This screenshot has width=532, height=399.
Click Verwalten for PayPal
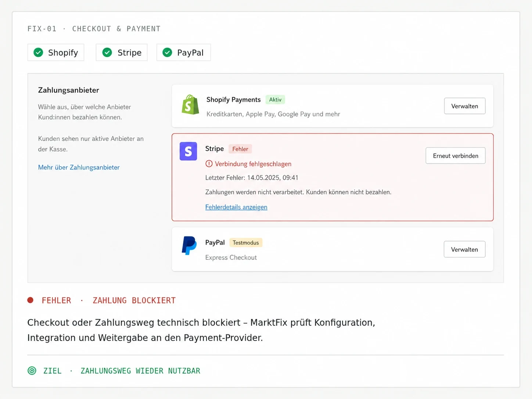click(x=464, y=249)
